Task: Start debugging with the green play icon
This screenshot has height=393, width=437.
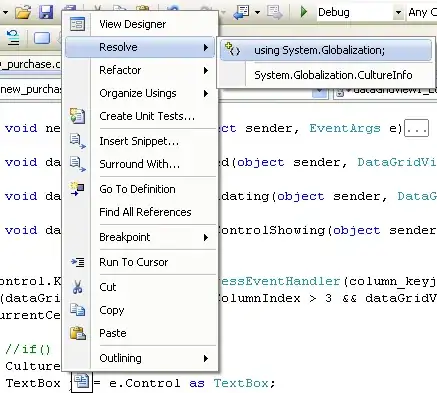Action: [303, 12]
